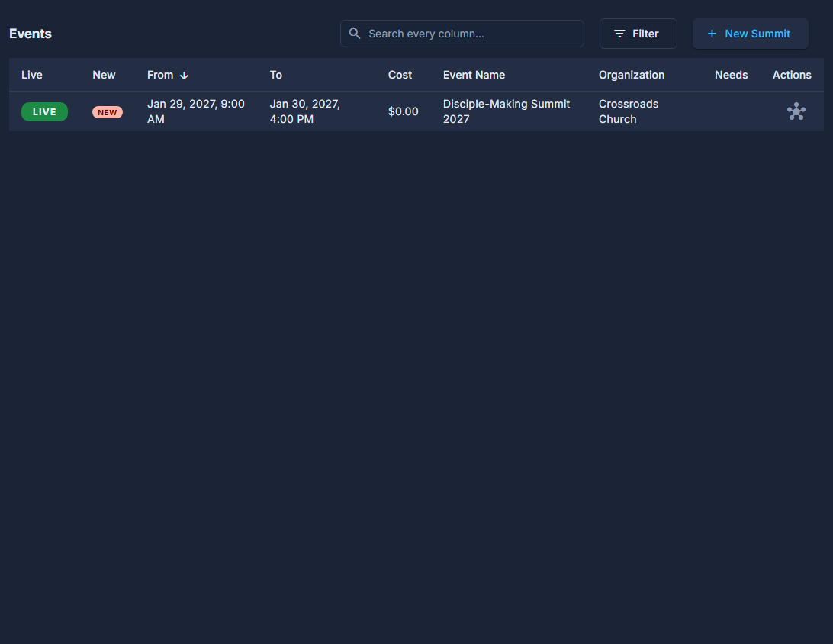Select the Jan 29, 2027, 9:00 AM cell
This screenshot has height=644, width=833.
[x=196, y=111]
